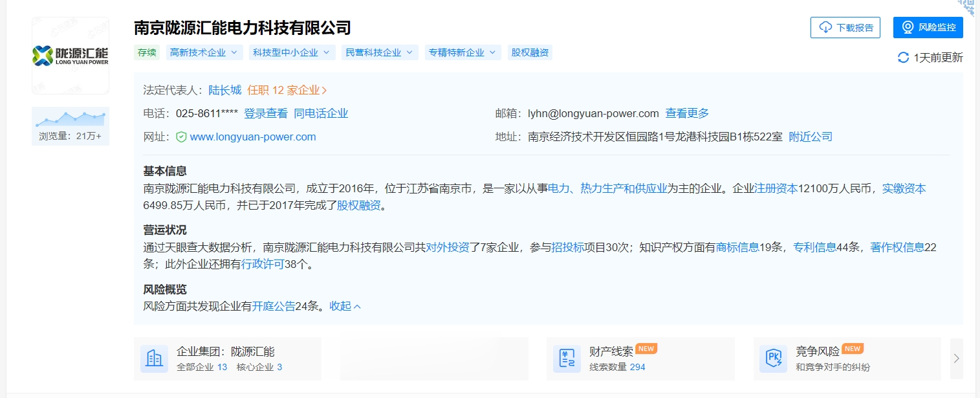The height and width of the screenshot is (398, 980).
Task: Click the refresh icon beside 1天前更新
Action: (903, 58)
